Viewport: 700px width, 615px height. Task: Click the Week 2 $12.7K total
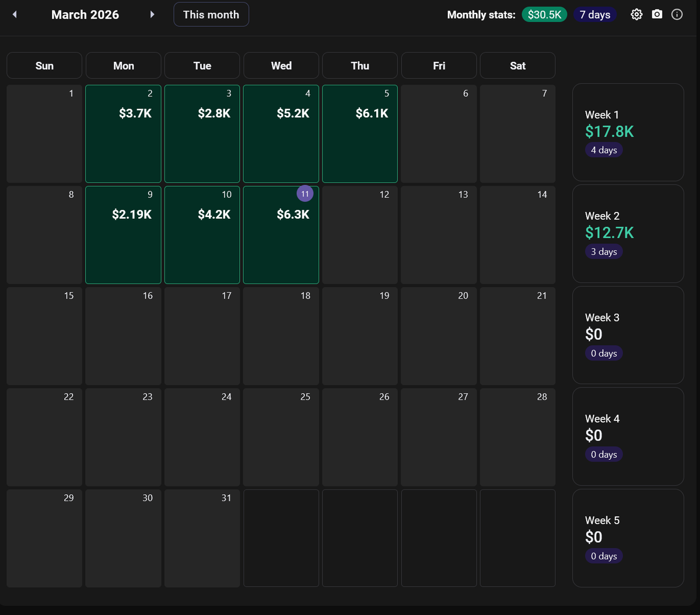pos(610,233)
